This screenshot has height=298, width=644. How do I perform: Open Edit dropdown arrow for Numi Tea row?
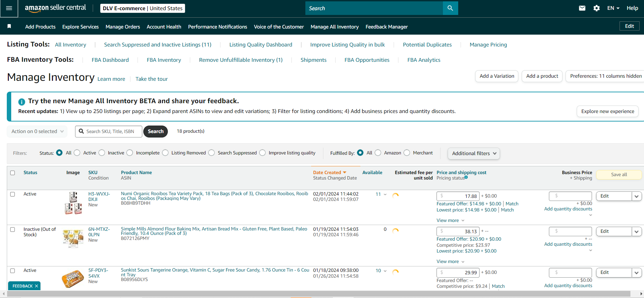coord(637,196)
